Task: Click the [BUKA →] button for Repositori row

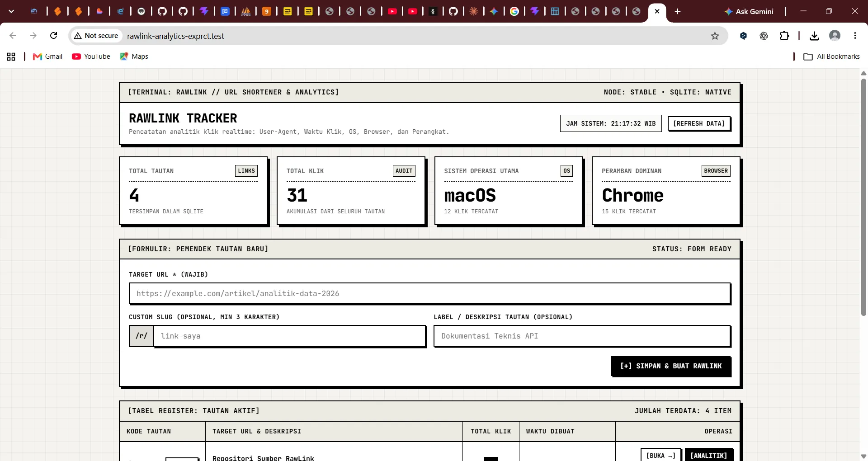Action: 660,455
